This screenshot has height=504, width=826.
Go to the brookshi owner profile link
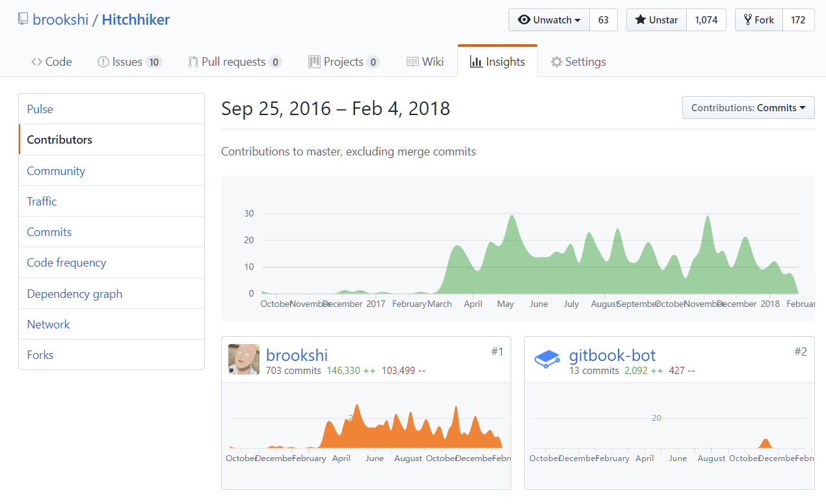(x=60, y=20)
